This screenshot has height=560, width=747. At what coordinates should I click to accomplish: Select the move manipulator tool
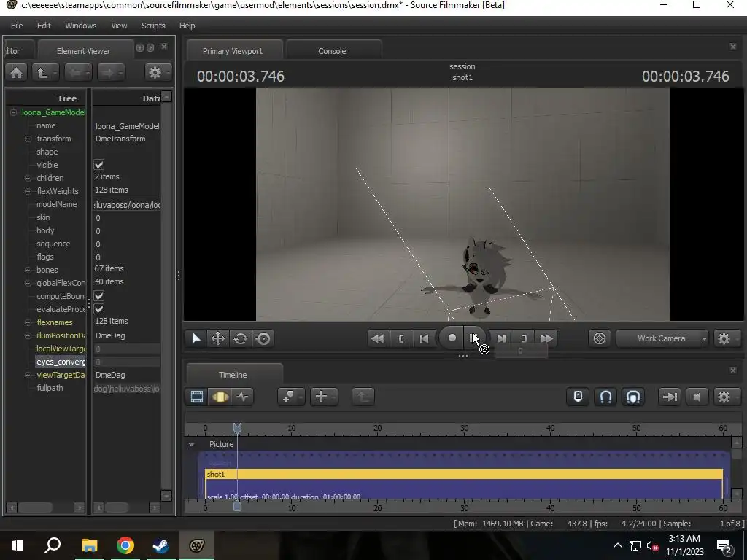[x=217, y=338]
